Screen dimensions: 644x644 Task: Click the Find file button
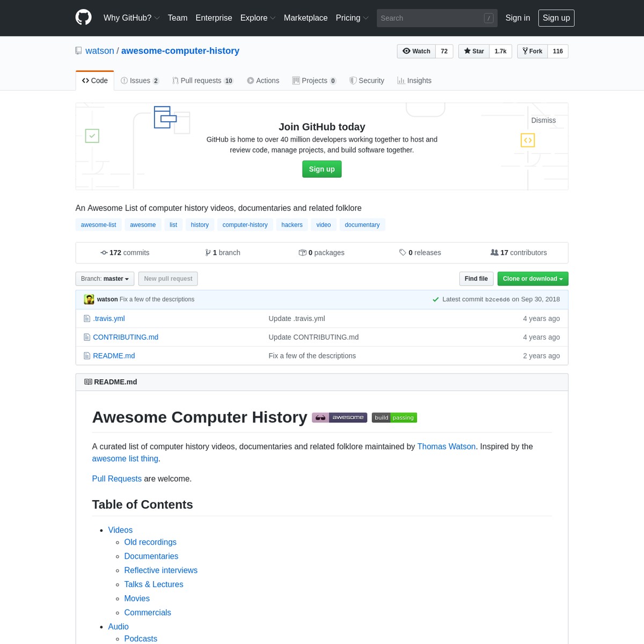(x=476, y=279)
